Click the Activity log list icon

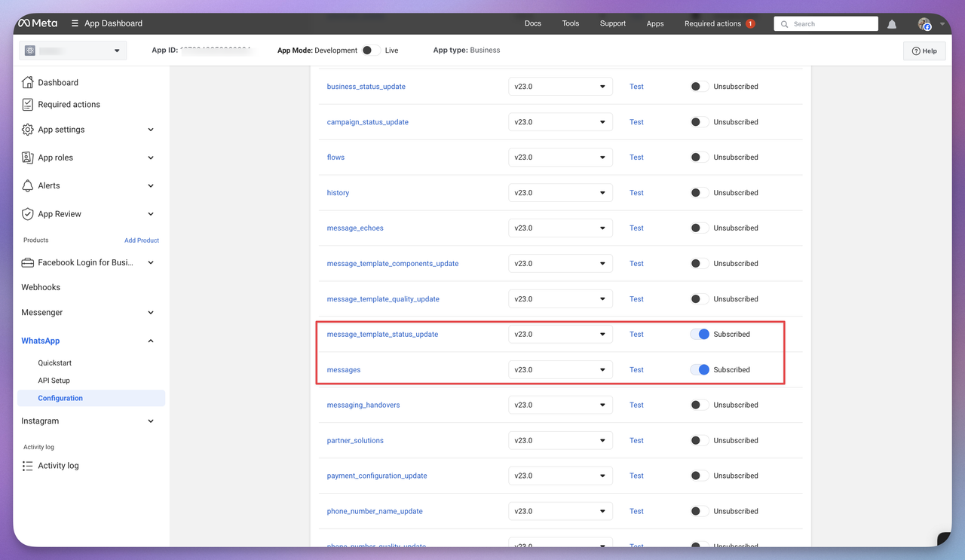pos(28,466)
